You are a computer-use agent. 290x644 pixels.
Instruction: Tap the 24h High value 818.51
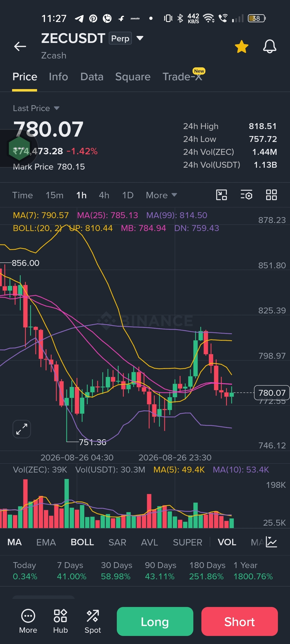pyautogui.click(x=263, y=126)
